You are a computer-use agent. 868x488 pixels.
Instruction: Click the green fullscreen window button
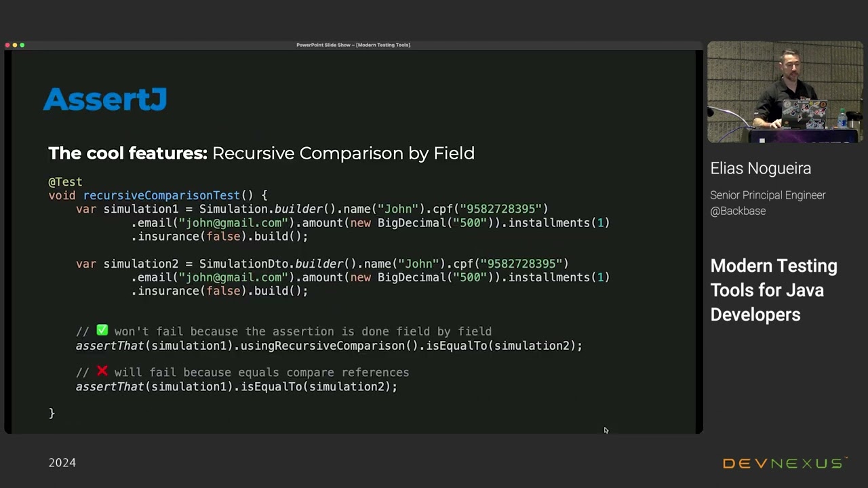(22, 45)
